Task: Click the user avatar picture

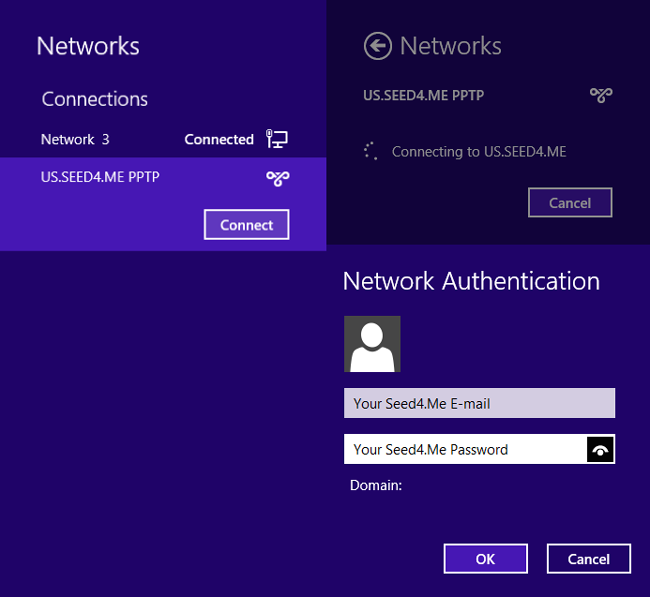Action: click(x=372, y=344)
